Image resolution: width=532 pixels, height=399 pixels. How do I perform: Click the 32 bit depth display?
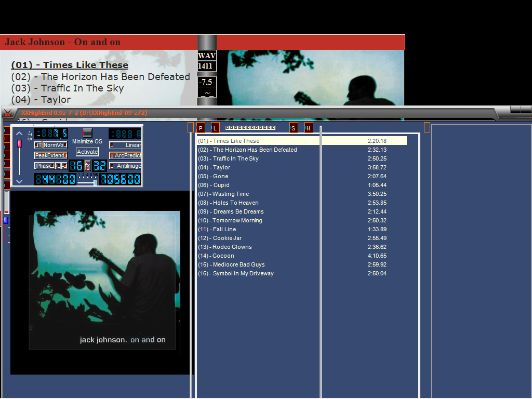(99, 166)
